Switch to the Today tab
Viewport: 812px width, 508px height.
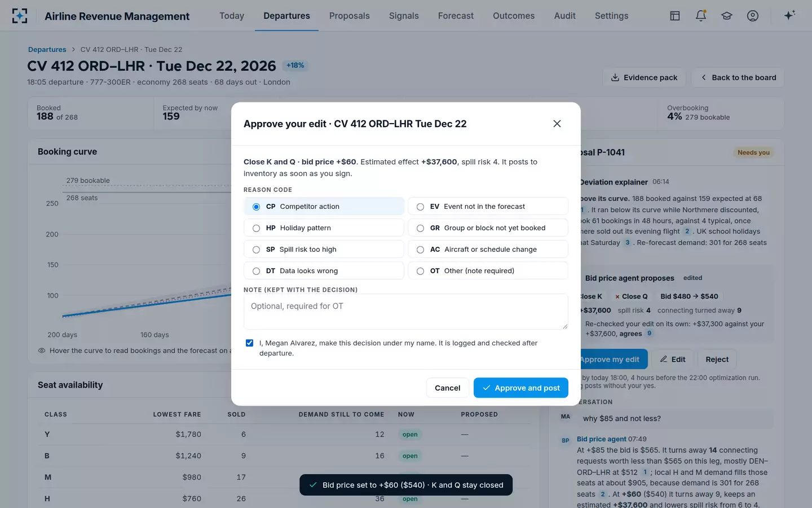point(232,16)
